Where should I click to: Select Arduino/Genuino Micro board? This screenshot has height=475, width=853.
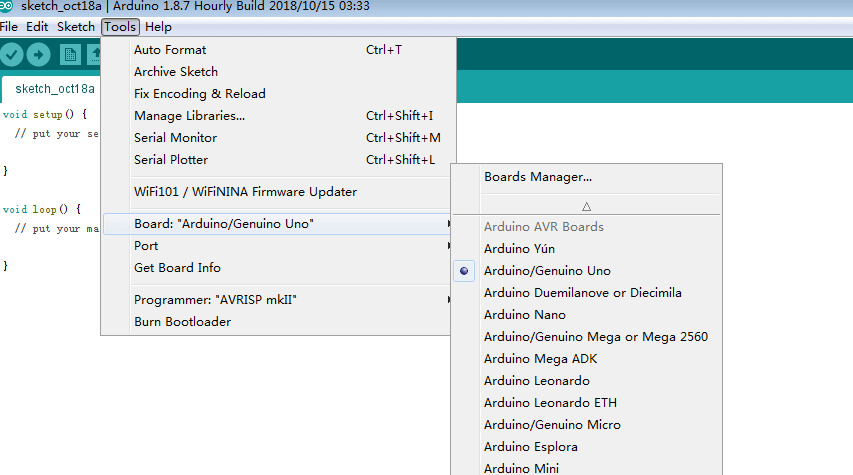(586, 425)
